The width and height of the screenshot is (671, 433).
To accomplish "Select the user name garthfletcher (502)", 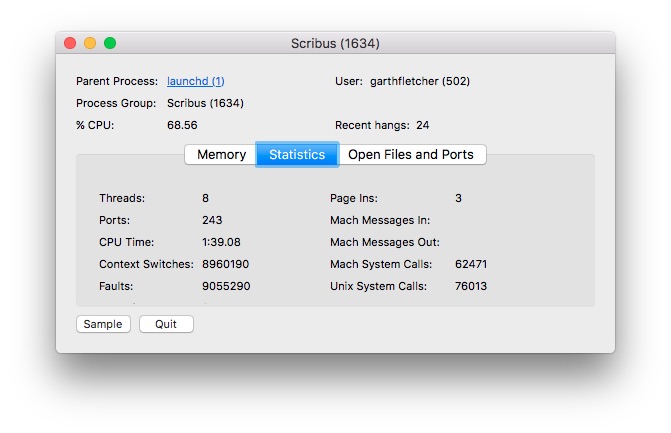I will point(420,81).
